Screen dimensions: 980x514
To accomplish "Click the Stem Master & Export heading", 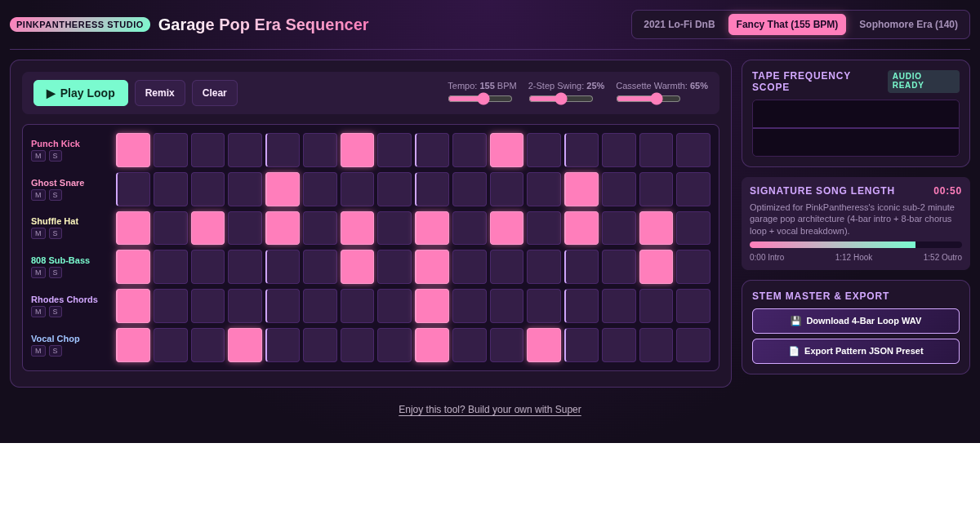I will [821, 296].
